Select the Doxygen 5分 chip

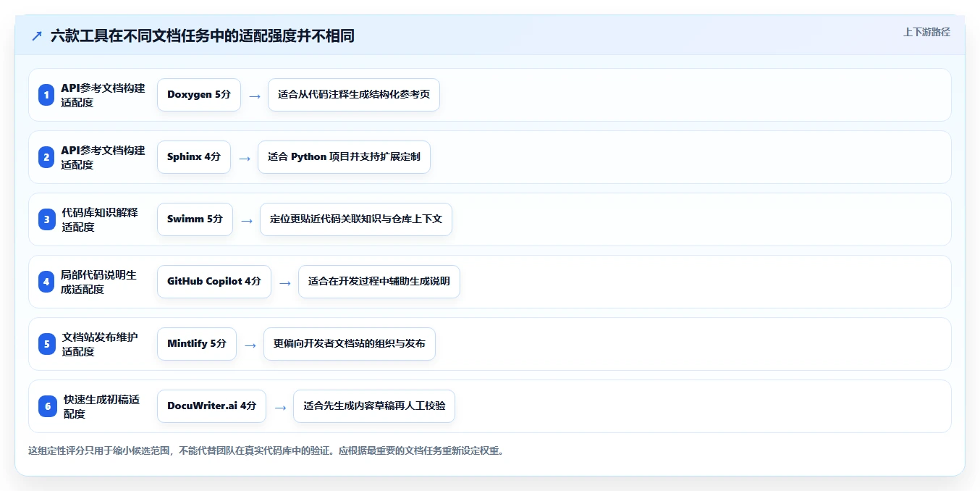pyautogui.click(x=199, y=95)
